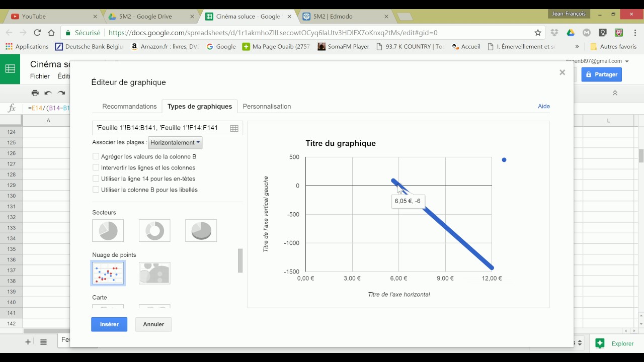
Task: Click the browser back arrow
Action: pyautogui.click(x=9, y=33)
